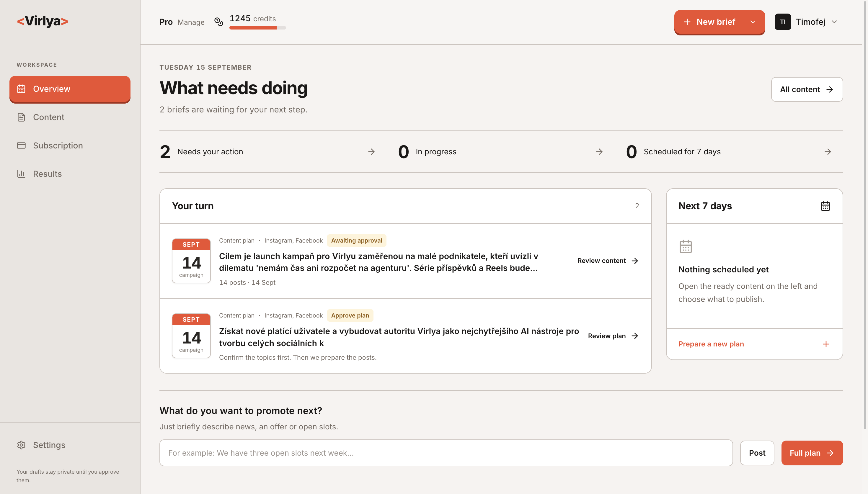The width and height of the screenshot is (868, 494).
Task: Click Review content for the first campaign
Action: [608, 261]
